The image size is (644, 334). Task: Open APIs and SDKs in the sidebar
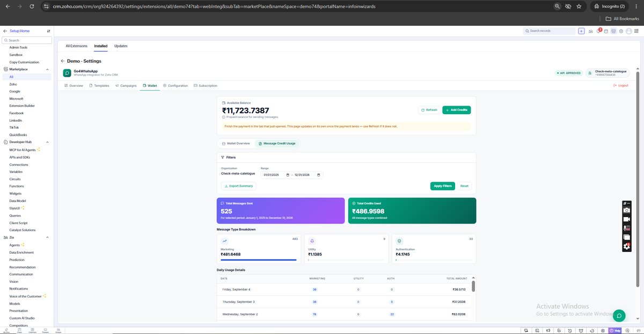coord(20,157)
